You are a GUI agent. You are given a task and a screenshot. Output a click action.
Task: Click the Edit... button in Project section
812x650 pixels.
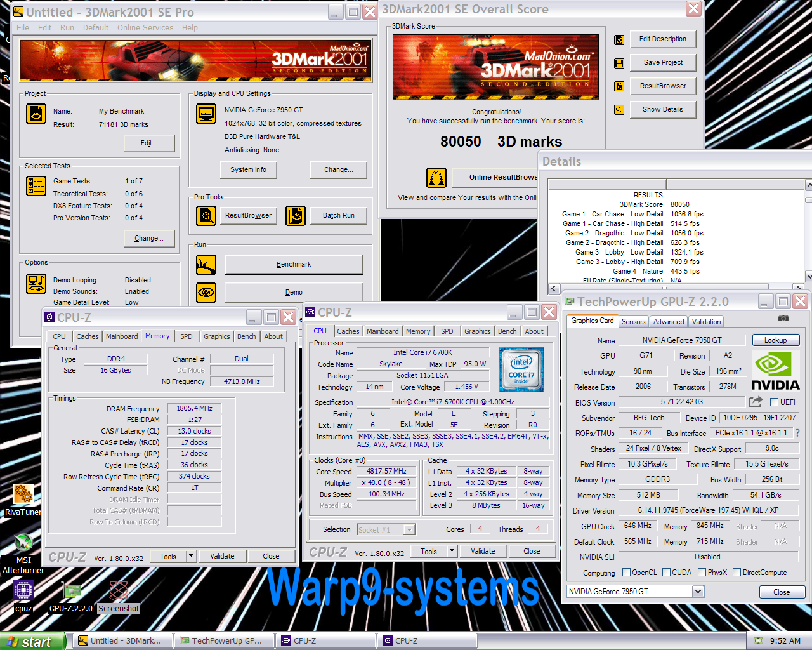click(149, 143)
